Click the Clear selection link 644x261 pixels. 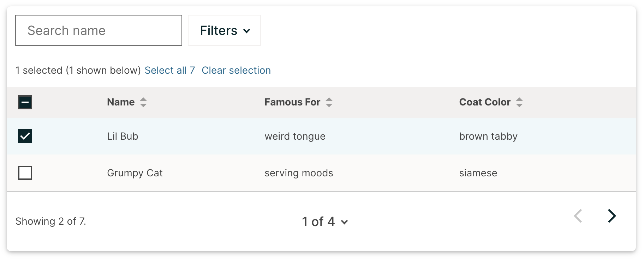click(236, 70)
